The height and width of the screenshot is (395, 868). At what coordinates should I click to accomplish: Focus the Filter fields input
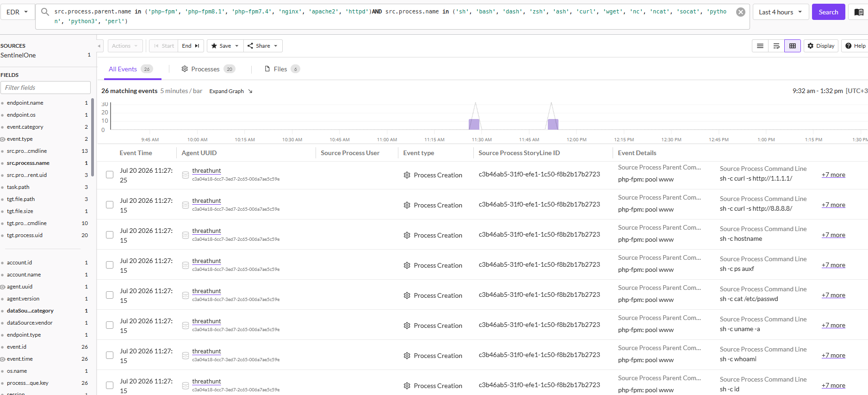[x=45, y=88]
